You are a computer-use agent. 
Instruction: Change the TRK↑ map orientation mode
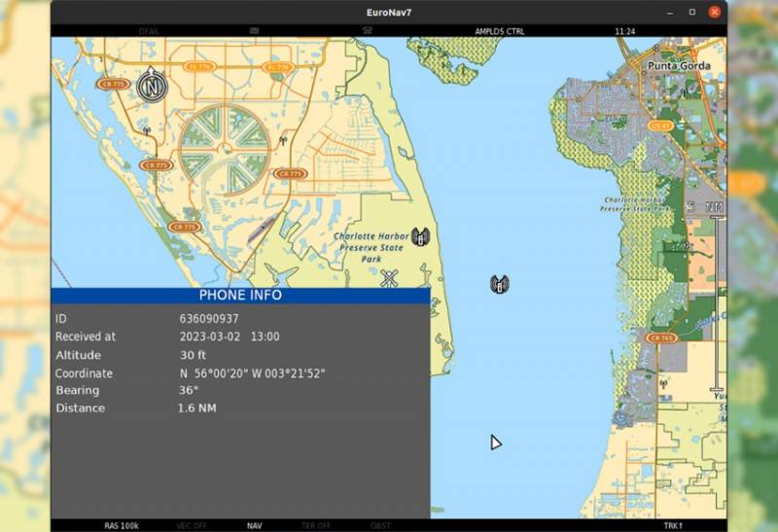coord(672,525)
